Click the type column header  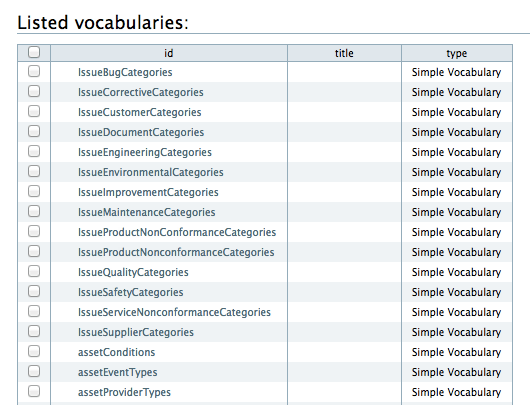click(x=457, y=53)
